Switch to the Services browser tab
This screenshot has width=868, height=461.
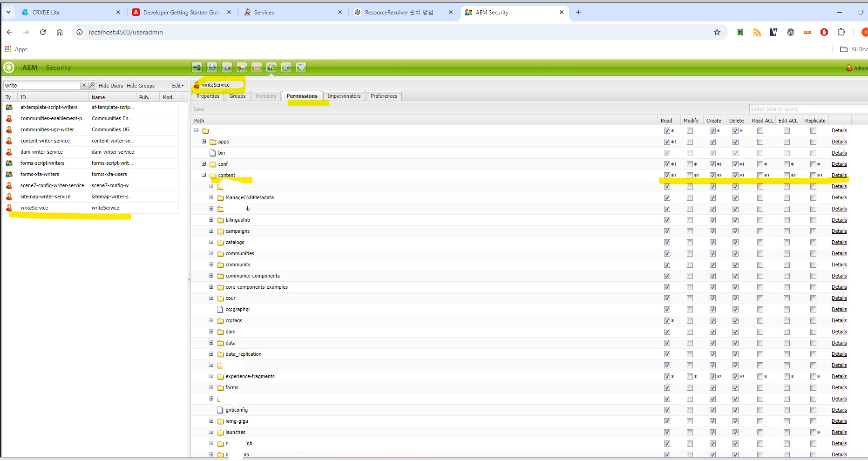293,13
